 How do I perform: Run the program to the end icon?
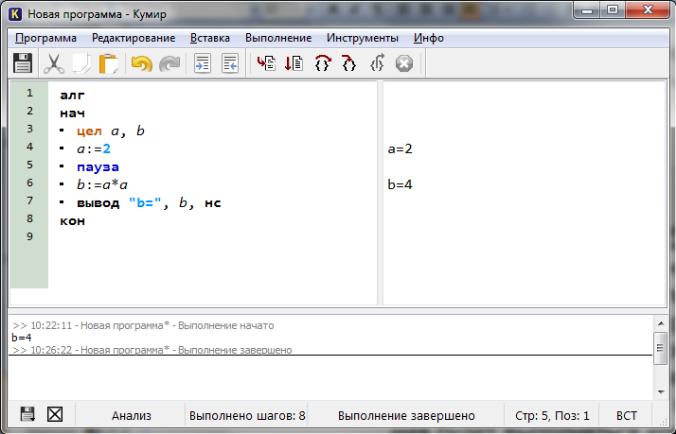[294, 63]
